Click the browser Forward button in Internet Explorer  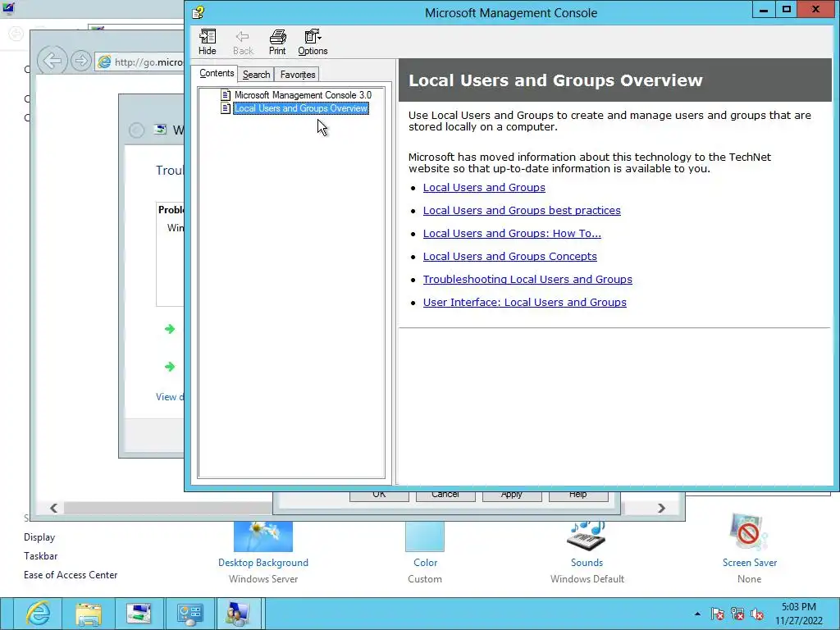click(81, 61)
